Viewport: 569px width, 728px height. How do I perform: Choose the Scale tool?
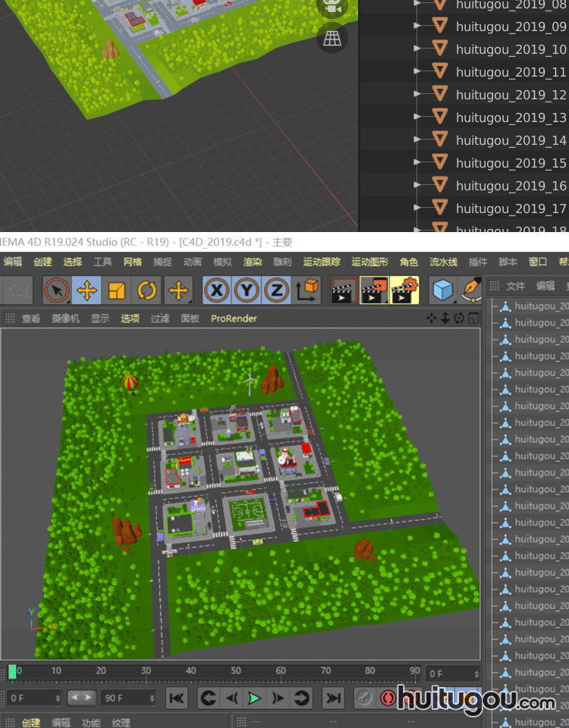pos(117,290)
